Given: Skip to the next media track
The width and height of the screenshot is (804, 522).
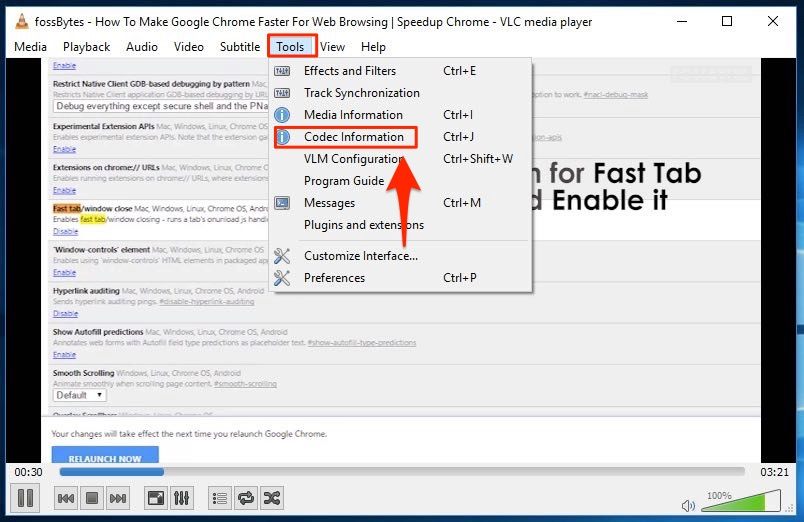Looking at the screenshot, I should (118, 497).
